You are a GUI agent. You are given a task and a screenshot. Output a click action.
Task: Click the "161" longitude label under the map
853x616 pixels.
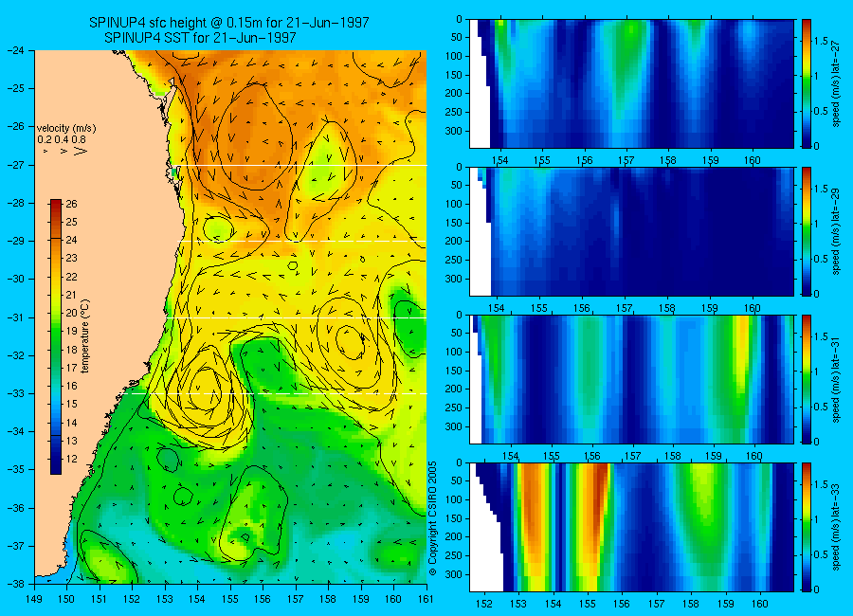(426, 599)
